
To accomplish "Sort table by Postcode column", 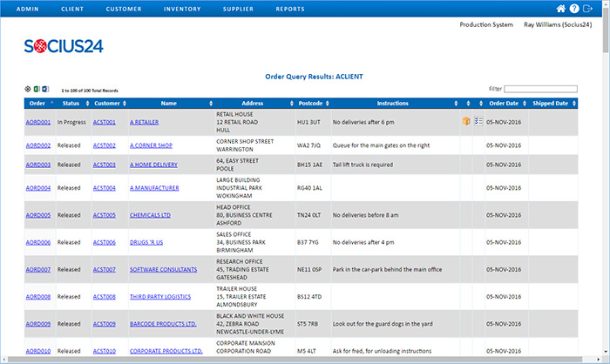I will [x=313, y=104].
